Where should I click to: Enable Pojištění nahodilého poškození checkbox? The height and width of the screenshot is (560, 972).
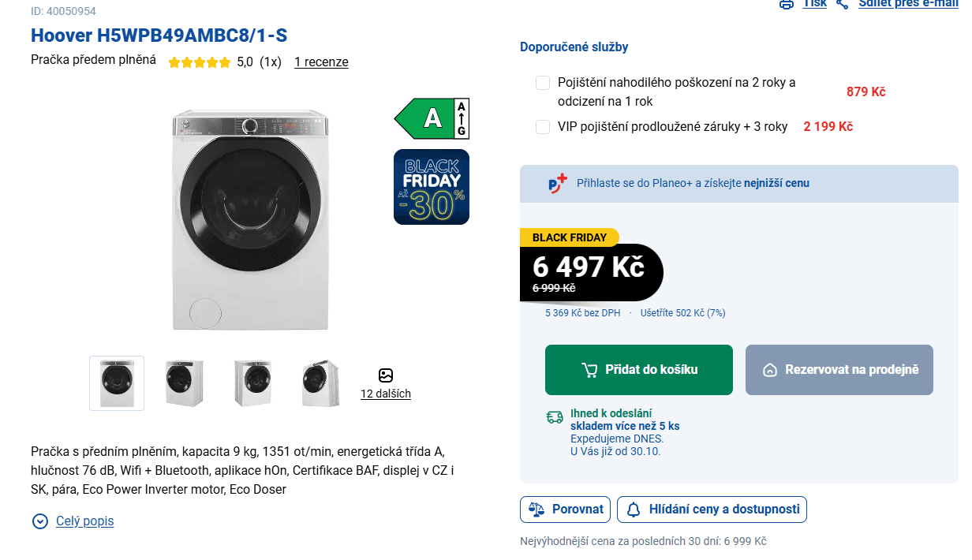542,82
